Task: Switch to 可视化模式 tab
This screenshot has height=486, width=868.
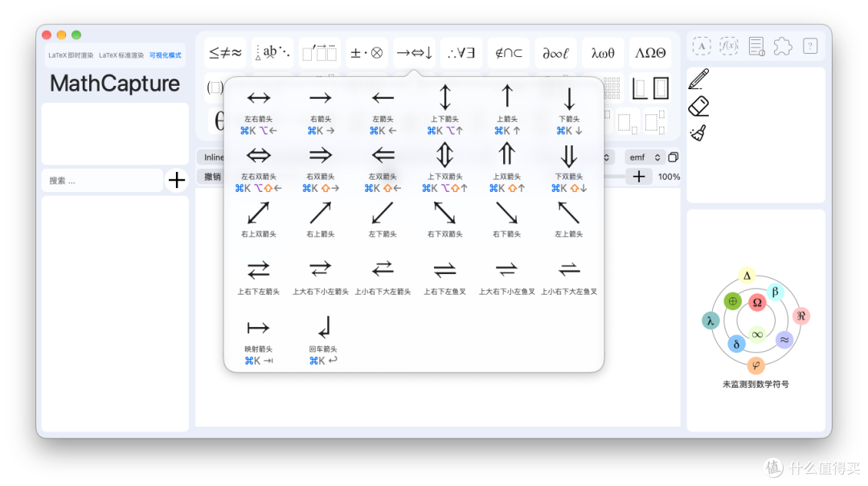Action: [x=165, y=55]
